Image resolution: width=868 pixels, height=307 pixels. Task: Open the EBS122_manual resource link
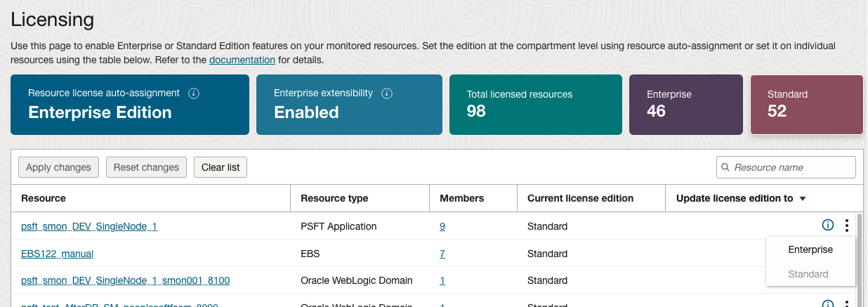pos(57,254)
